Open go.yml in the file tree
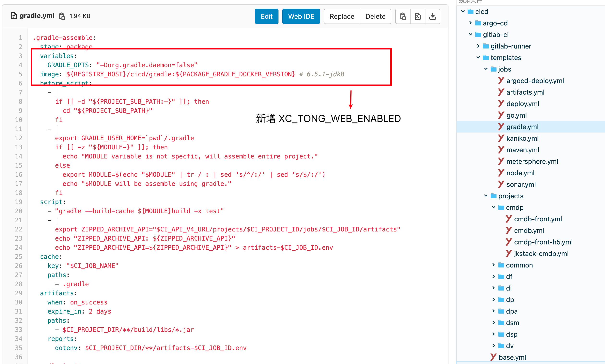The image size is (605, 364). [516, 115]
